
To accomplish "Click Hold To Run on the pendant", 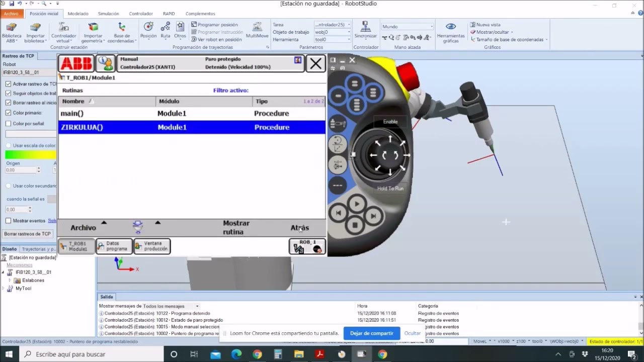I will [x=390, y=189].
